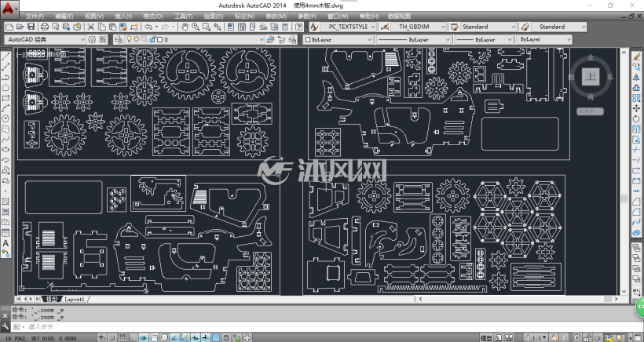This screenshot has width=644, height=342.
Task: Select the Line tool in the Draw toolbar
Action: coord(5,56)
